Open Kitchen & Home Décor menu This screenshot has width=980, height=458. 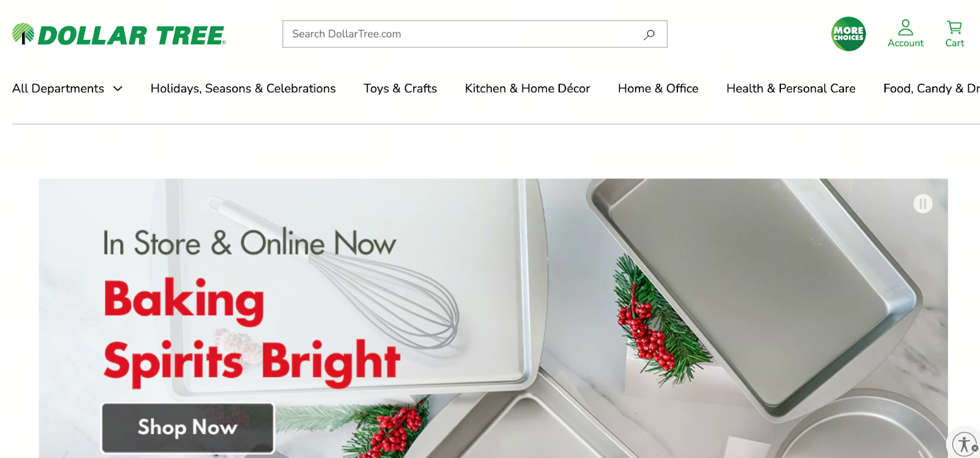click(x=527, y=88)
